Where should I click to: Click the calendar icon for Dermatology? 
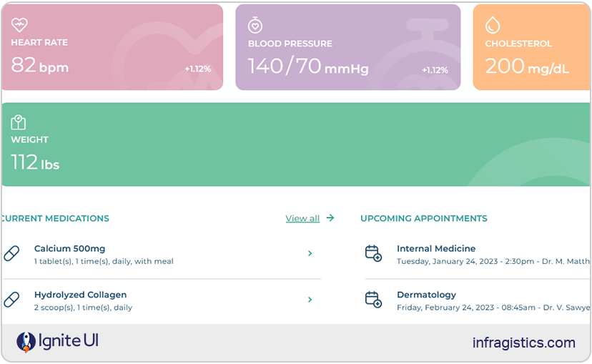coord(373,300)
